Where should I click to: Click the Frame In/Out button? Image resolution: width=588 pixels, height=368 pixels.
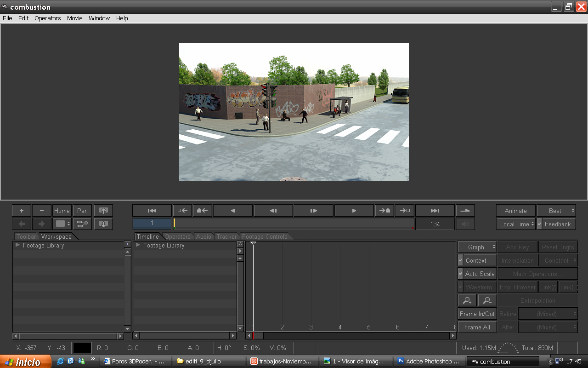point(477,314)
